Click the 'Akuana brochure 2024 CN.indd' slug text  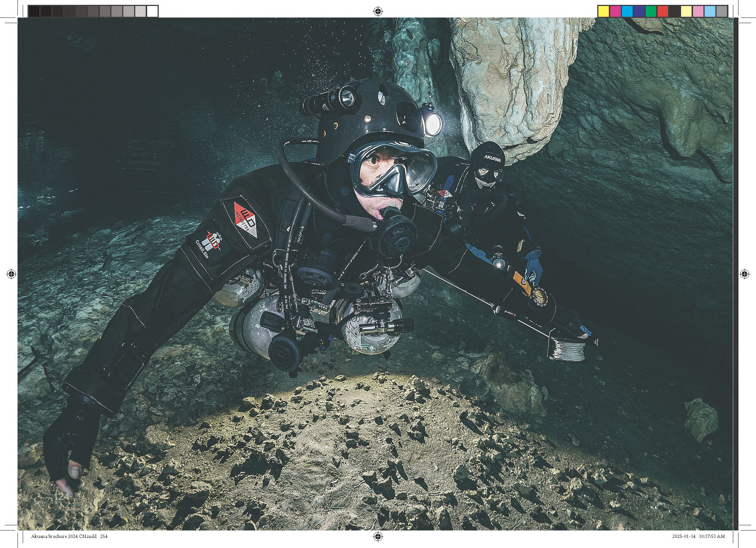coord(64,536)
